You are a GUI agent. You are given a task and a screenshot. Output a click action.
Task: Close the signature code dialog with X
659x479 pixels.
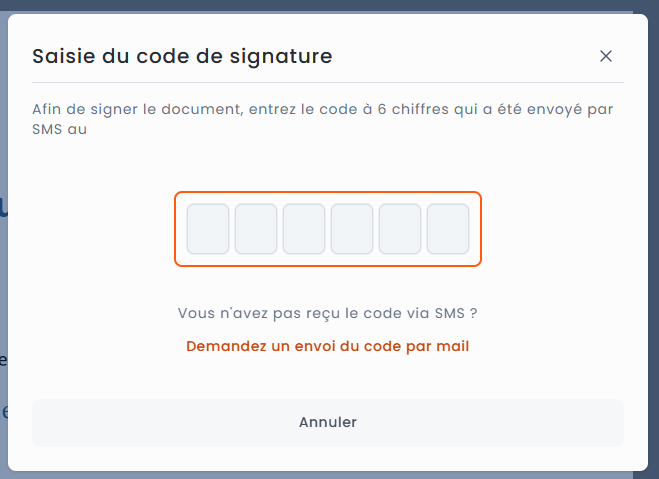tap(605, 56)
